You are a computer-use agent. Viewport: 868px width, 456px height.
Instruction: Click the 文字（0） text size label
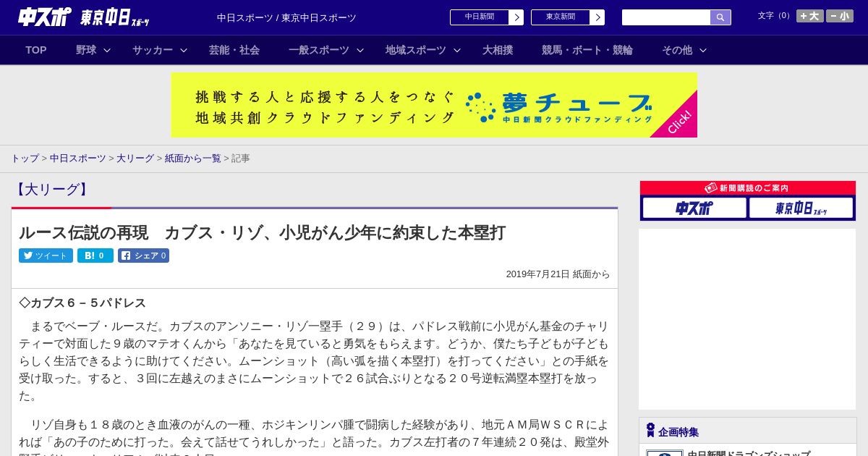[775, 16]
